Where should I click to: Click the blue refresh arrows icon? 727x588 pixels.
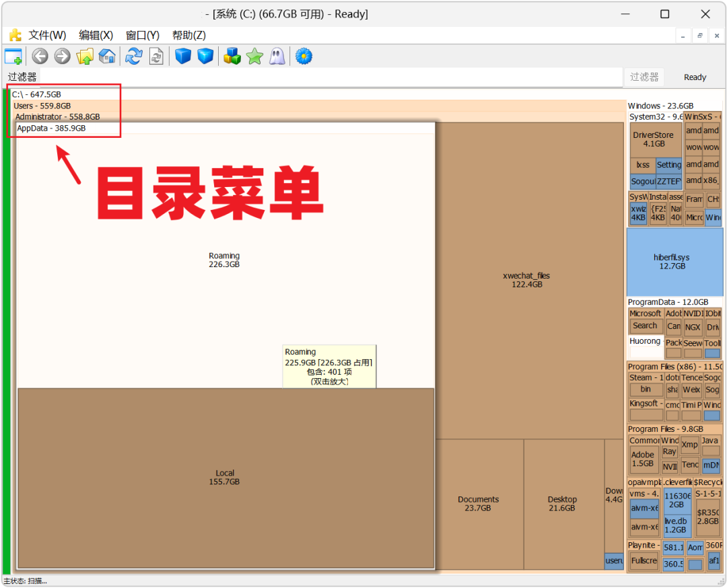coord(133,57)
